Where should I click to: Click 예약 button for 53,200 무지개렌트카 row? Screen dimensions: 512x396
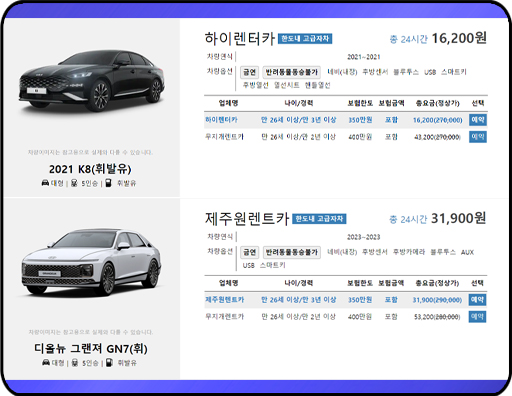click(x=477, y=316)
